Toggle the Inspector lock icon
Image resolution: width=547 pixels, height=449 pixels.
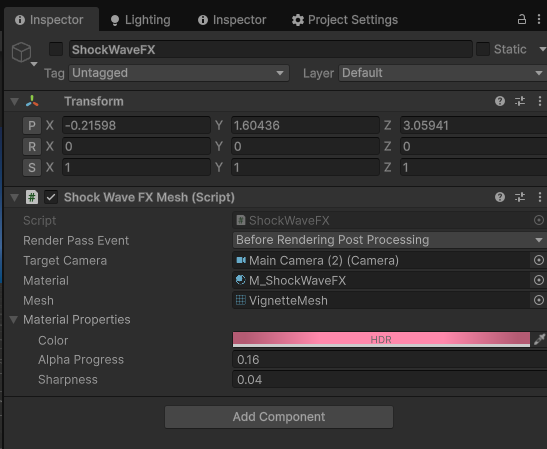522,19
